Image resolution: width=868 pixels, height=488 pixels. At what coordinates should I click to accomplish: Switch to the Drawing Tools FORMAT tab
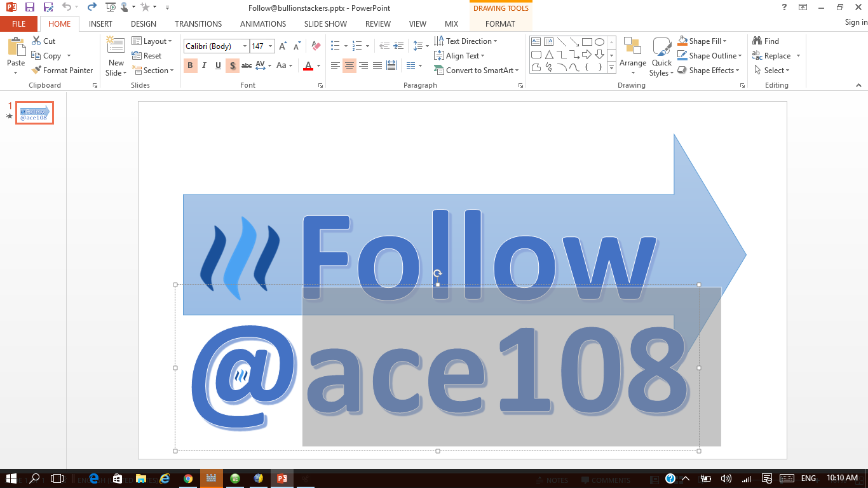coord(501,24)
